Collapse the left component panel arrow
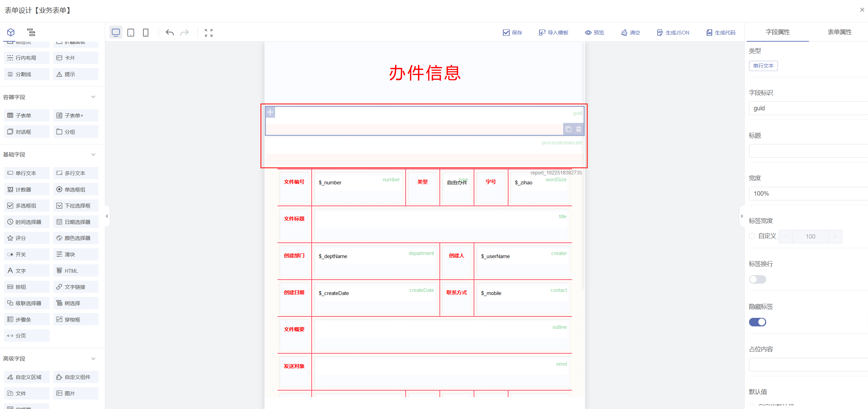The width and height of the screenshot is (868, 409). [x=107, y=216]
